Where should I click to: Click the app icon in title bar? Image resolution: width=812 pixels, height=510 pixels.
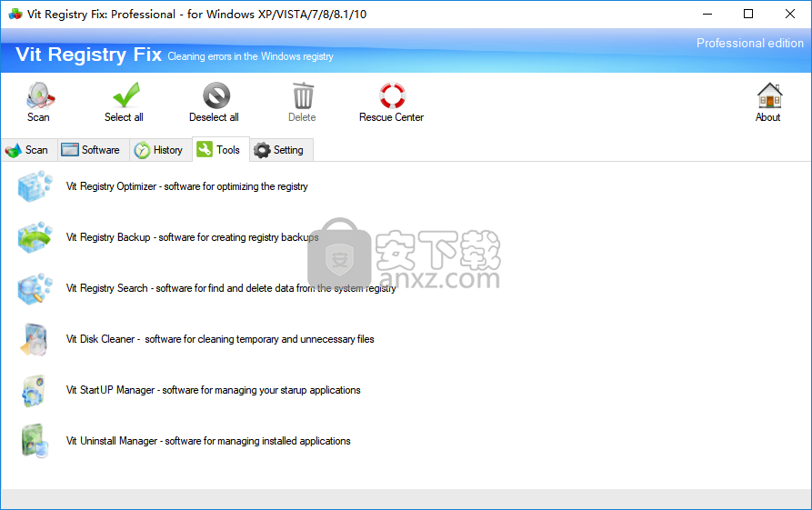(15, 14)
